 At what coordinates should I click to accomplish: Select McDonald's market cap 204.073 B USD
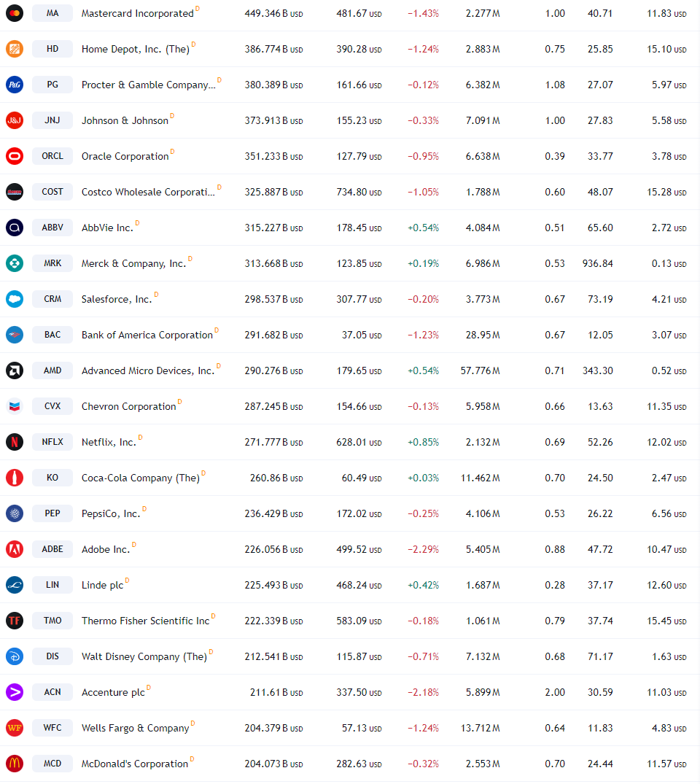click(x=273, y=764)
